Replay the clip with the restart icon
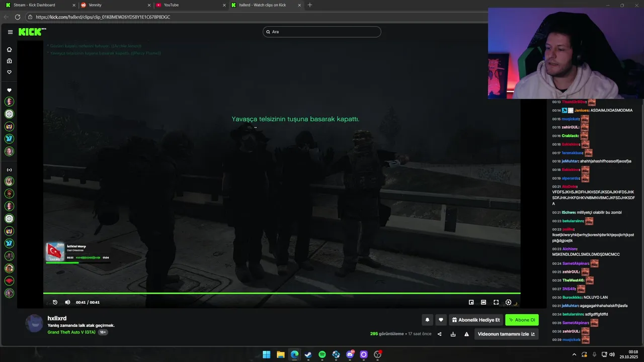Viewport: 644px width, 362px height. tap(55, 302)
